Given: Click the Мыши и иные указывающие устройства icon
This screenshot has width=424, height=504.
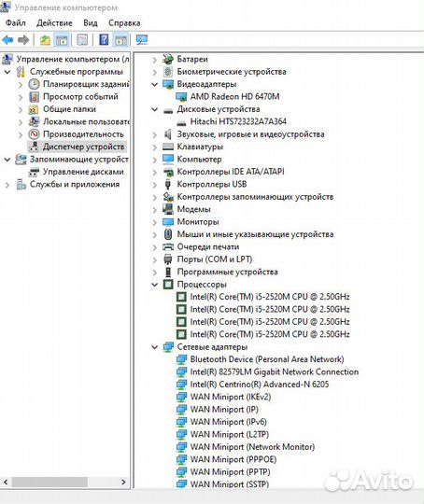Looking at the screenshot, I should tap(168, 234).
